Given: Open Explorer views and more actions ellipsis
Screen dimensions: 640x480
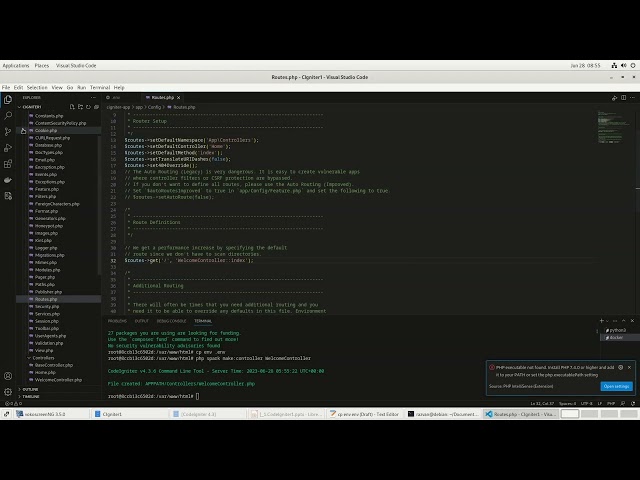Looking at the screenshot, I should pyautogui.click(x=93, y=98).
